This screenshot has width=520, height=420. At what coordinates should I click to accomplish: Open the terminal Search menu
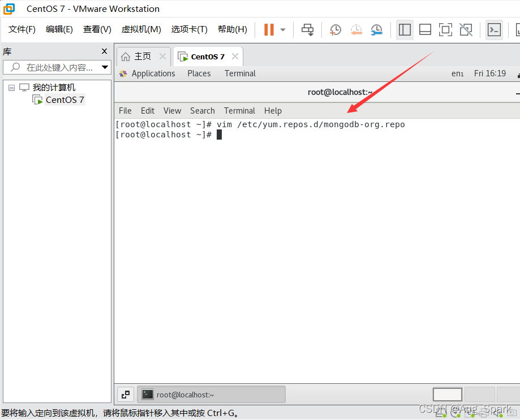click(203, 111)
